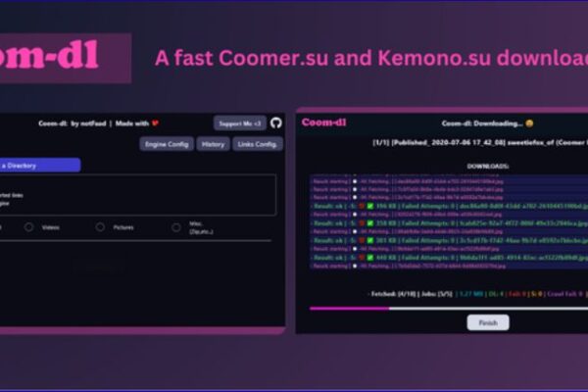Click the links input text box
This screenshot has width=588, height=392.
[138, 195]
